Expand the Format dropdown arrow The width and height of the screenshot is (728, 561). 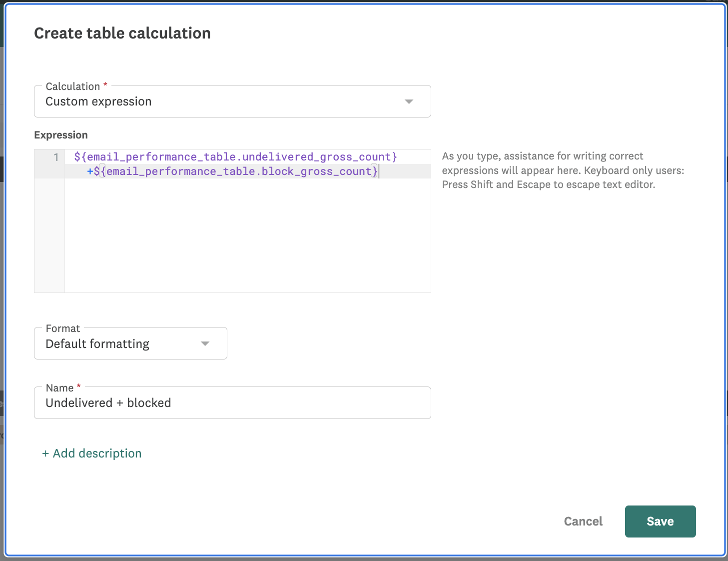[x=205, y=343]
